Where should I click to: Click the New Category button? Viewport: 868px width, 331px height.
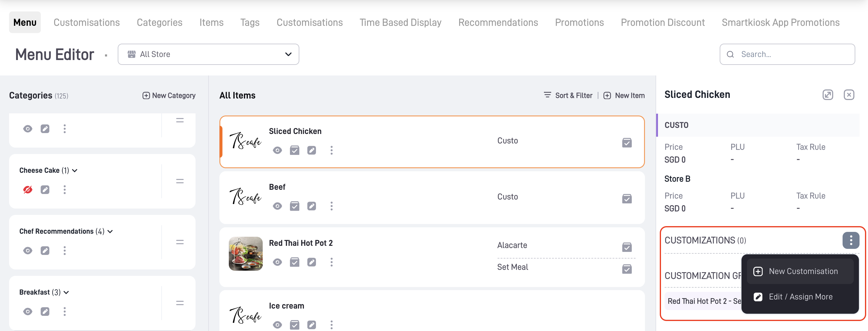click(169, 95)
